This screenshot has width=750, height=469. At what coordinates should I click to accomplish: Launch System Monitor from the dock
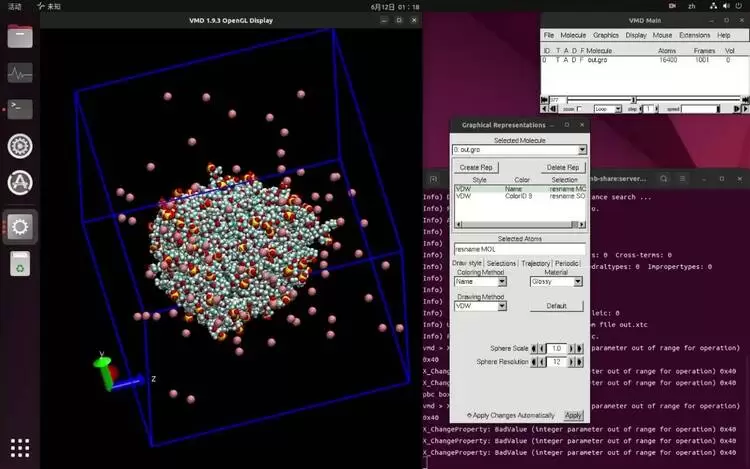point(20,73)
